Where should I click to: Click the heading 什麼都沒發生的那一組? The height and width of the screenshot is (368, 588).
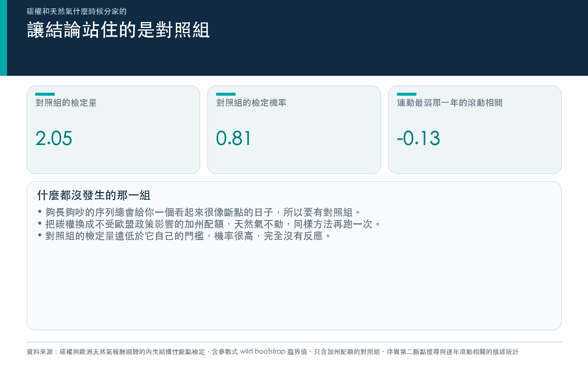click(94, 195)
